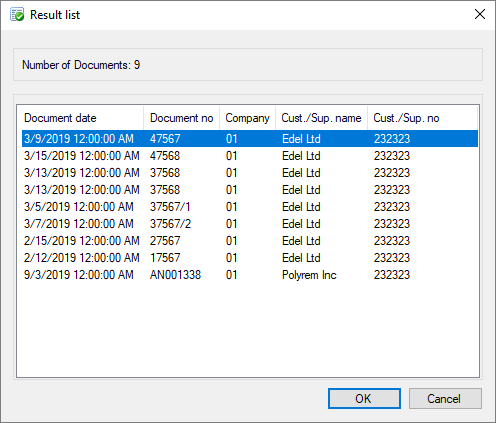Select the Polyrem Inc document AN001338

pos(250,275)
